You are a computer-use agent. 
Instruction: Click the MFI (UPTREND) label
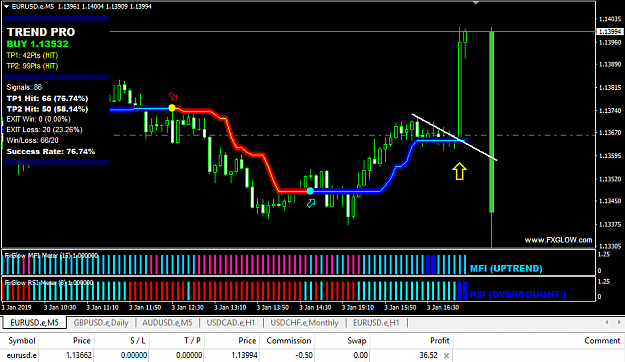[506, 268]
